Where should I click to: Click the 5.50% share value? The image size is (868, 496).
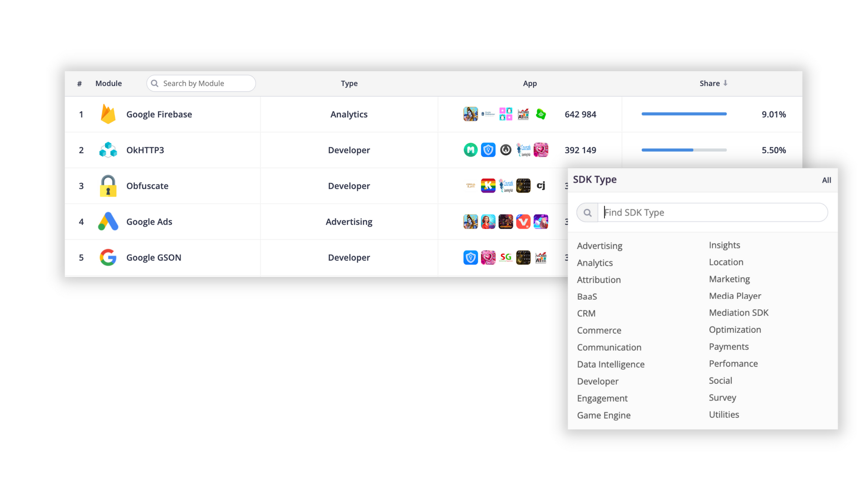tap(774, 150)
